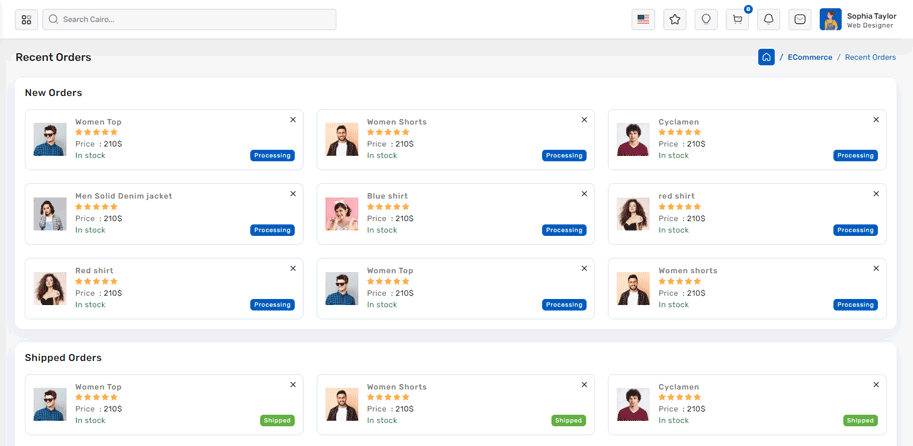Dismiss the Men Solid Denim jacket order
This screenshot has height=446, width=913.
pyautogui.click(x=293, y=194)
